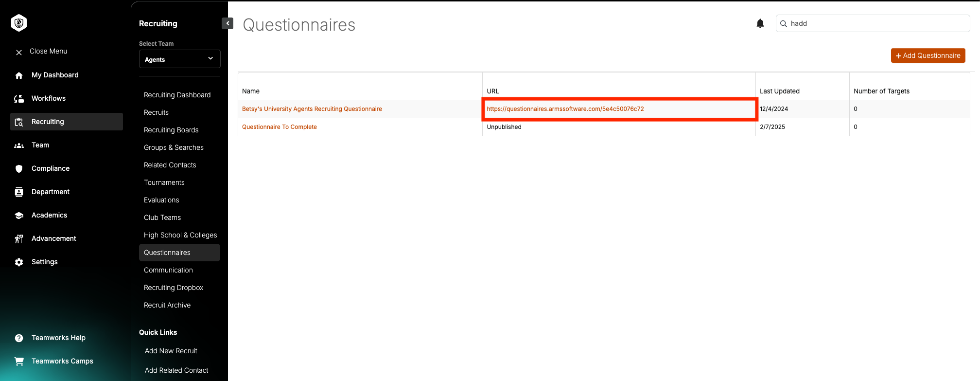
Task: Select Team in the main menu
Action: tap(40, 145)
